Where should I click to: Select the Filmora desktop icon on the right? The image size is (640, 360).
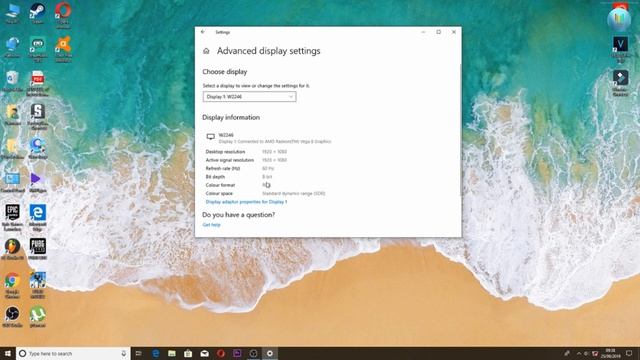620,83
